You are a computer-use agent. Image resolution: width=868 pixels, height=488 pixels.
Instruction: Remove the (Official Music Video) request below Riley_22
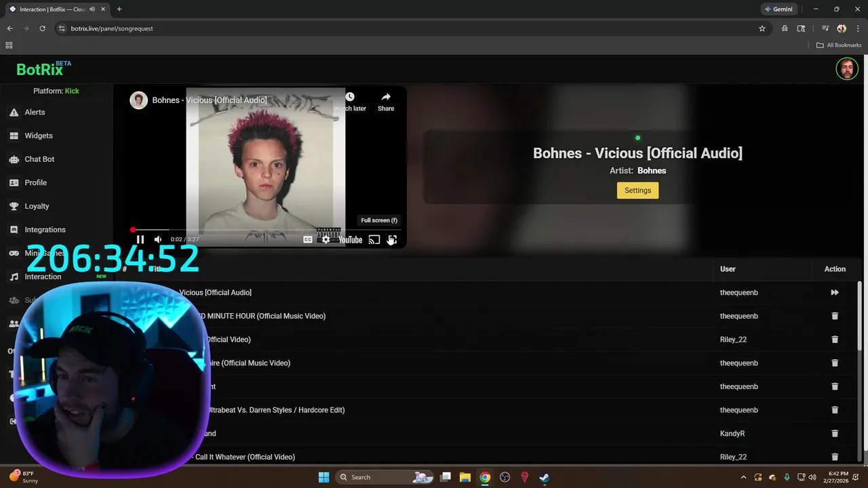pyautogui.click(x=835, y=363)
